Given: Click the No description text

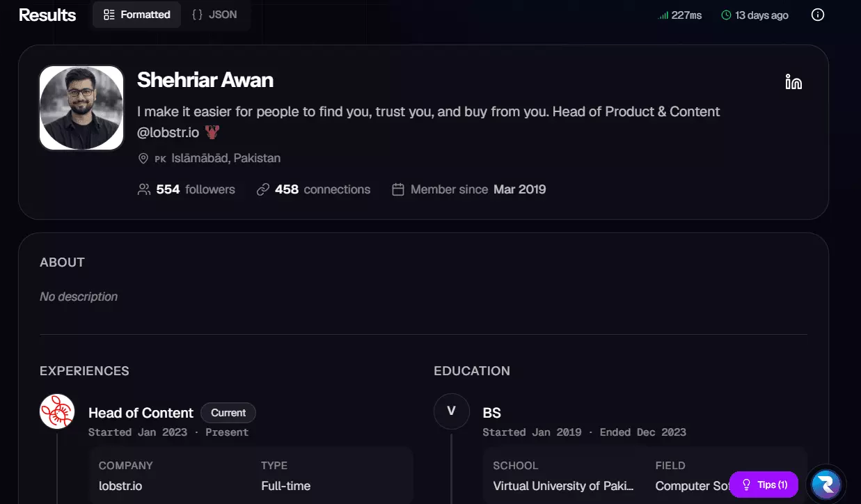Looking at the screenshot, I should [x=79, y=297].
